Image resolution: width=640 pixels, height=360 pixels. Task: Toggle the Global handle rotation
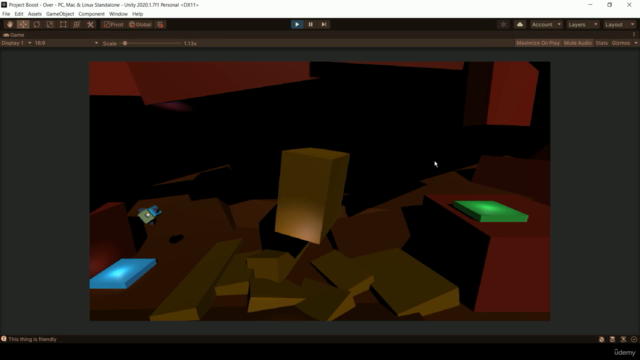tap(140, 24)
